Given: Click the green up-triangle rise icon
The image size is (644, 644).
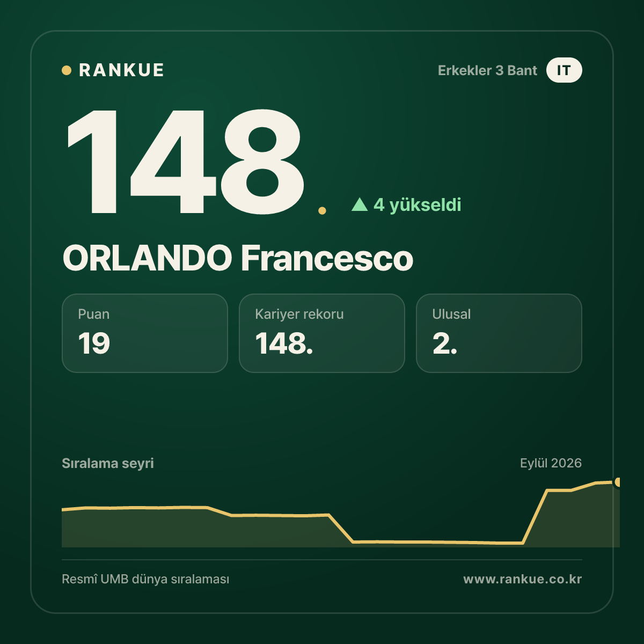Looking at the screenshot, I should 359,204.
